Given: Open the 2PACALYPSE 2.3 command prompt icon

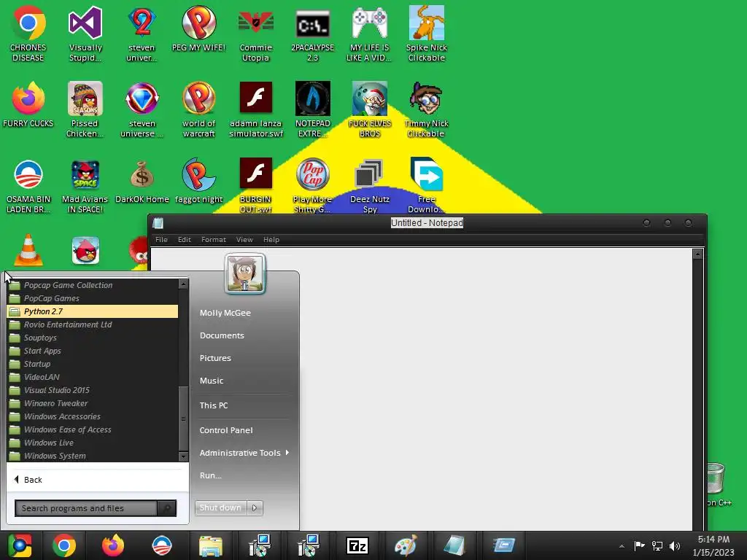Looking at the screenshot, I should tap(312, 34).
